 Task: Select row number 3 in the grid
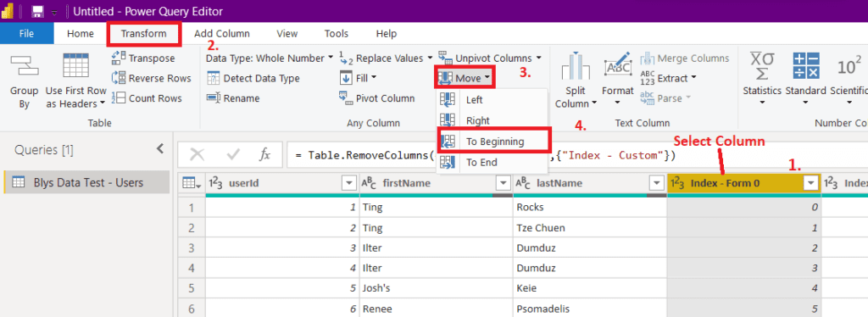coord(191,247)
